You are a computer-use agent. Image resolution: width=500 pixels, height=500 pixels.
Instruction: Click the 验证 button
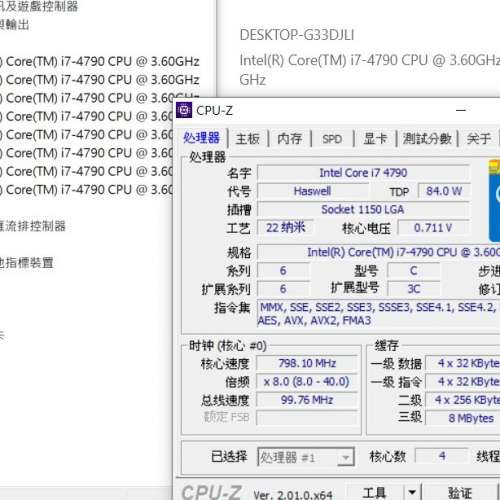460,493
